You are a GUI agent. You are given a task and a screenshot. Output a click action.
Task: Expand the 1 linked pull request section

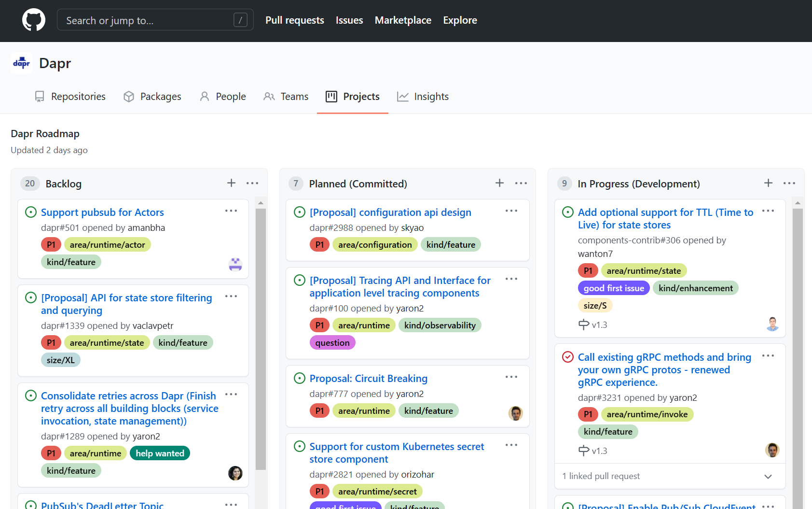coord(768,477)
